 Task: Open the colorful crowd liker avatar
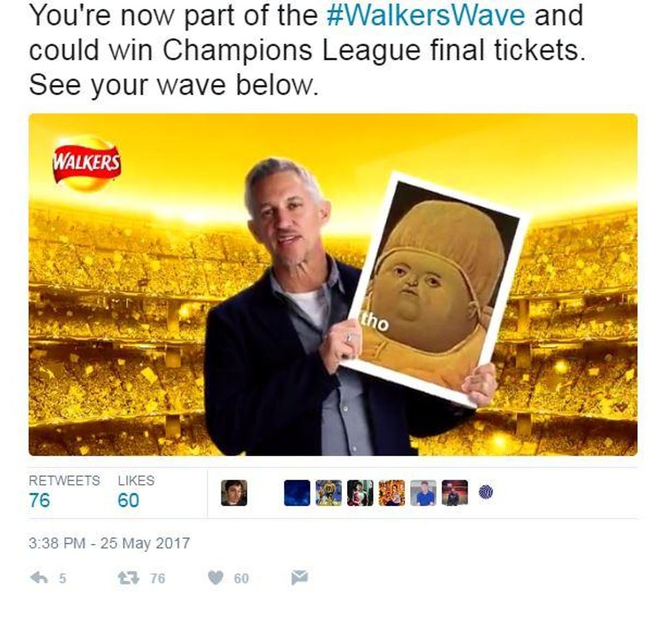click(392, 493)
